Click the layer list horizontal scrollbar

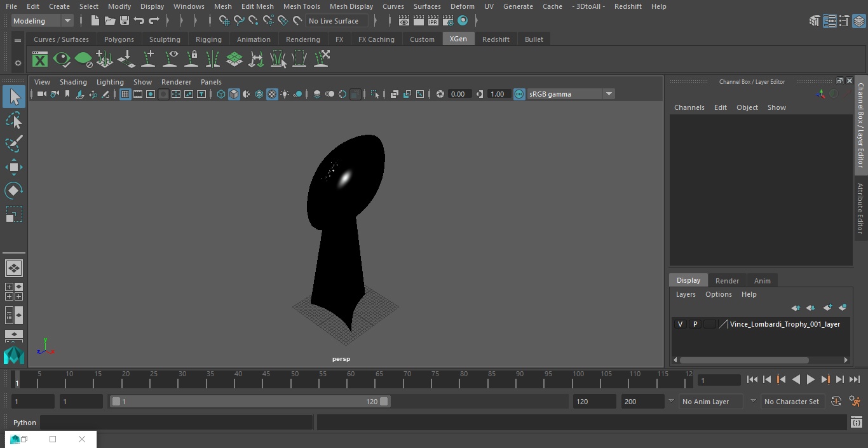pyautogui.click(x=744, y=360)
